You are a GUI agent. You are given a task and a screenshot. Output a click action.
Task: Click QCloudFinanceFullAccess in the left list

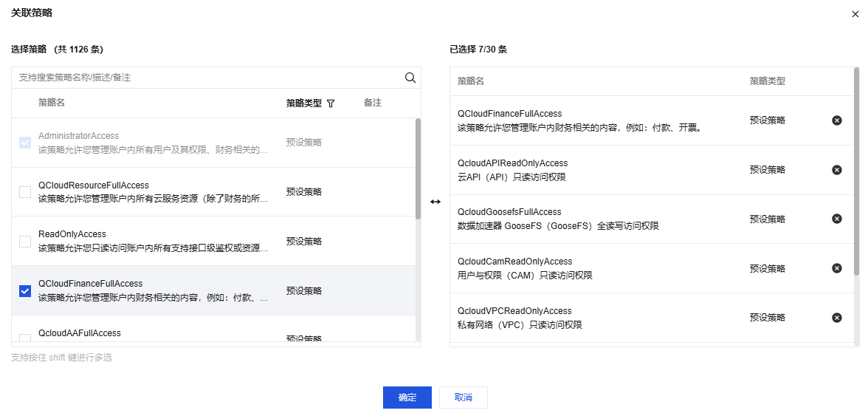[90, 284]
